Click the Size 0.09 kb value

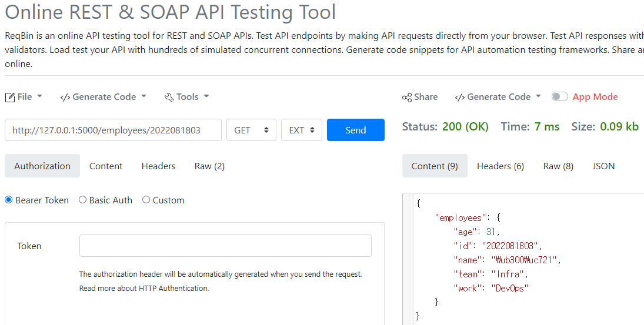tap(619, 127)
